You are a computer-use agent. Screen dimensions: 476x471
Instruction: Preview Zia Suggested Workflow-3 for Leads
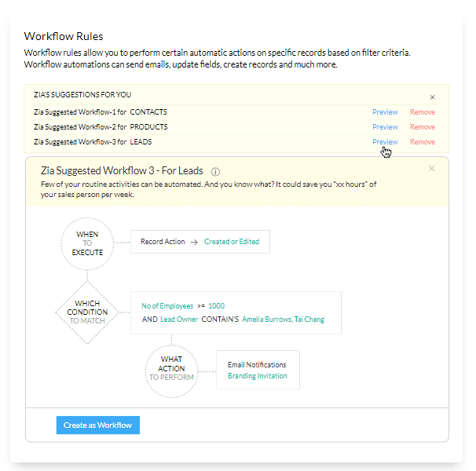pyautogui.click(x=385, y=142)
